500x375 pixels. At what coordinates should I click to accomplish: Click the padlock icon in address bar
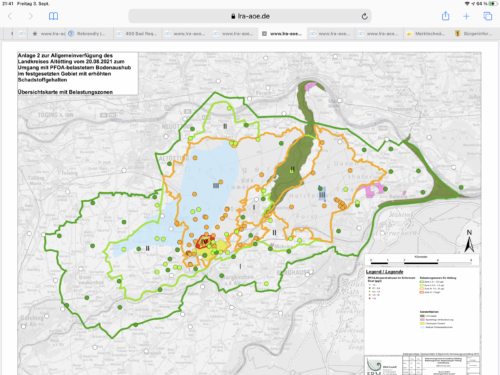pos(233,16)
